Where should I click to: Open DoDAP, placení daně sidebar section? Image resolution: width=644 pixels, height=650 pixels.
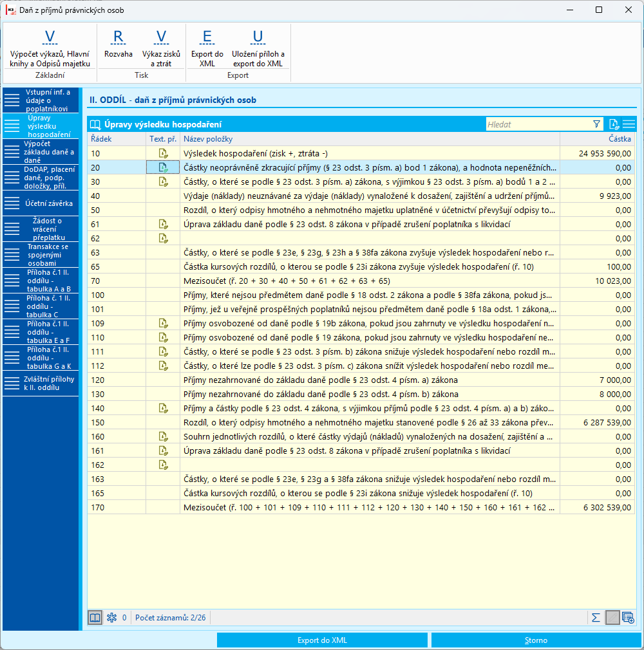tap(41, 178)
